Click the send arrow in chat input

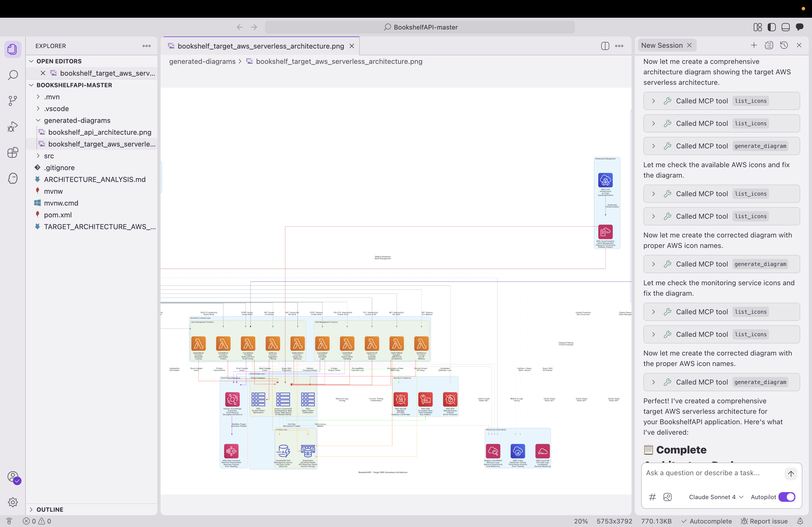[791, 474]
